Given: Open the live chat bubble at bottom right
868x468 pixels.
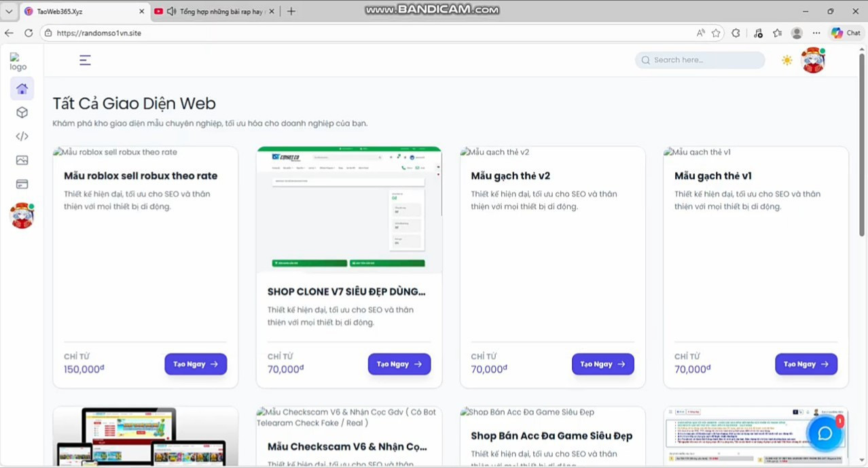Looking at the screenshot, I should (825, 433).
